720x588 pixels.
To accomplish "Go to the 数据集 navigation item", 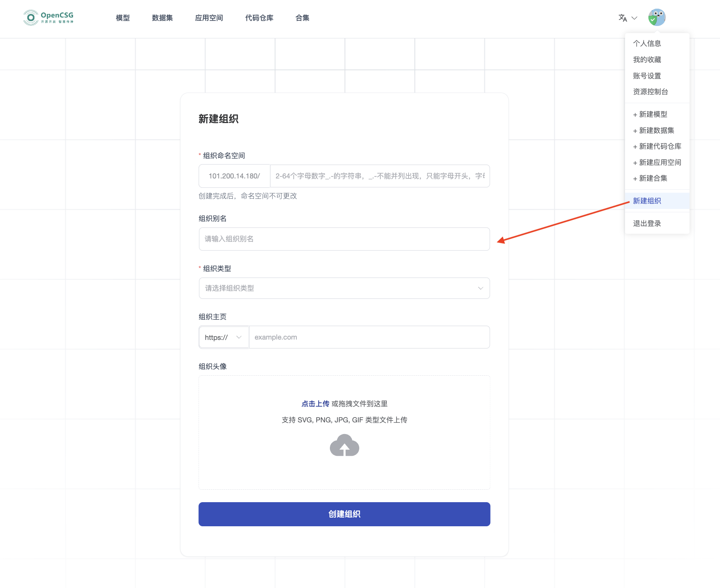I will pyautogui.click(x=162, y=18).
